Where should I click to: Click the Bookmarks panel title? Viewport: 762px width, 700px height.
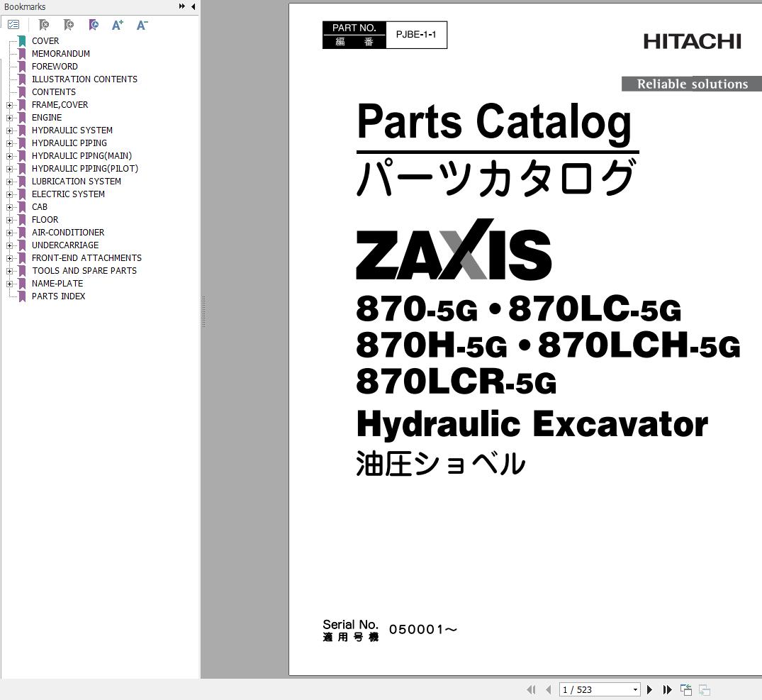click(x=25, y=7)
